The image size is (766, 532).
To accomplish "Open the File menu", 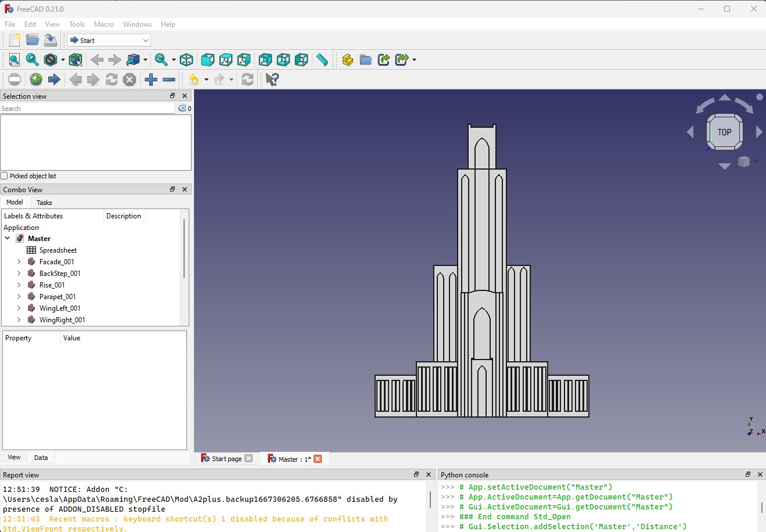I will click(10, 24).
